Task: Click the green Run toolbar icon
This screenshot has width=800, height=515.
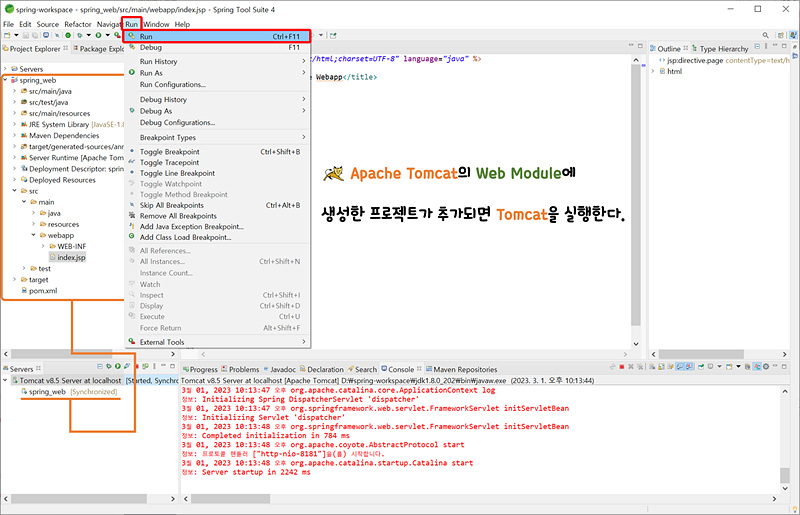Action: point(98,35)
